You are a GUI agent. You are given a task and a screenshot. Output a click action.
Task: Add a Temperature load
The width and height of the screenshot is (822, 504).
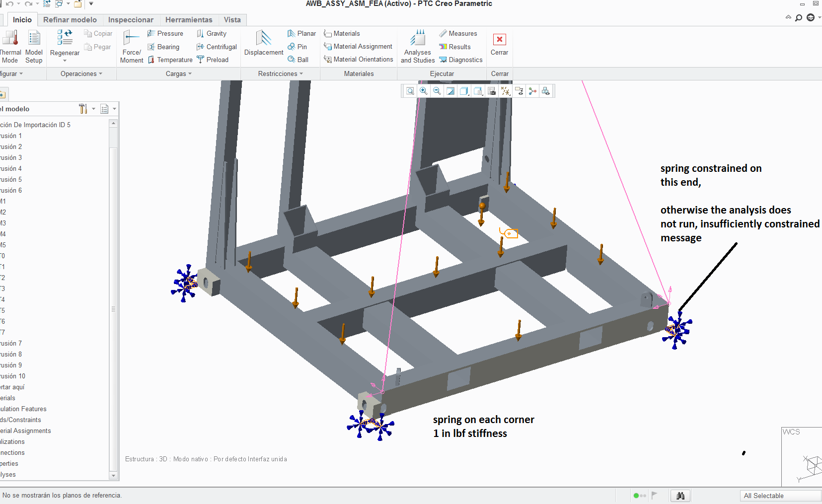pyautogui.click(x=170, y=60)
